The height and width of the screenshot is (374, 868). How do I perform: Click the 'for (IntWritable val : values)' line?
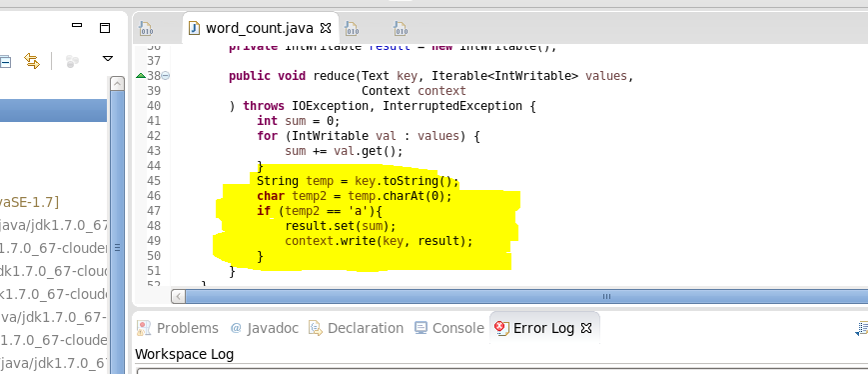point(369,136)
